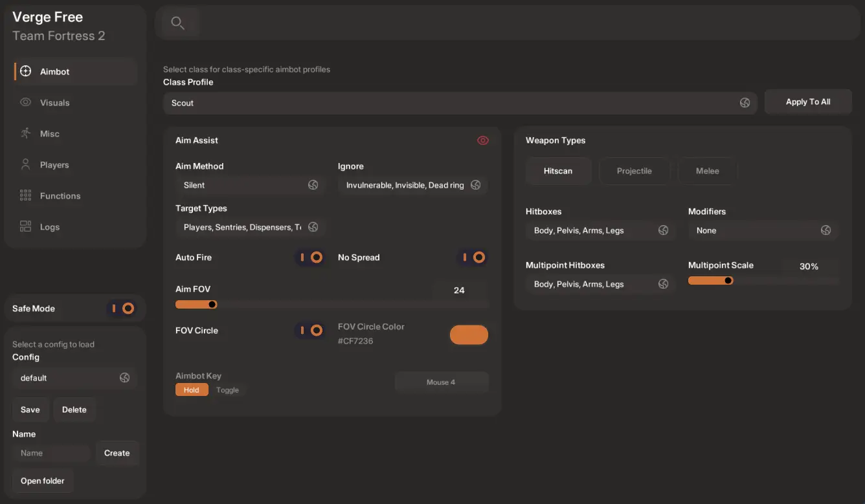Screen dimensions: 865x504
Task: Disable the Auto Fire switch
Action: tap(310, 257)
